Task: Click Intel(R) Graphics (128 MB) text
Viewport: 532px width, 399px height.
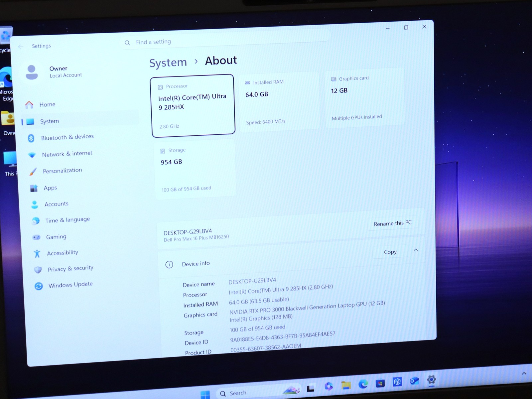Action: (x=261, y=318)
